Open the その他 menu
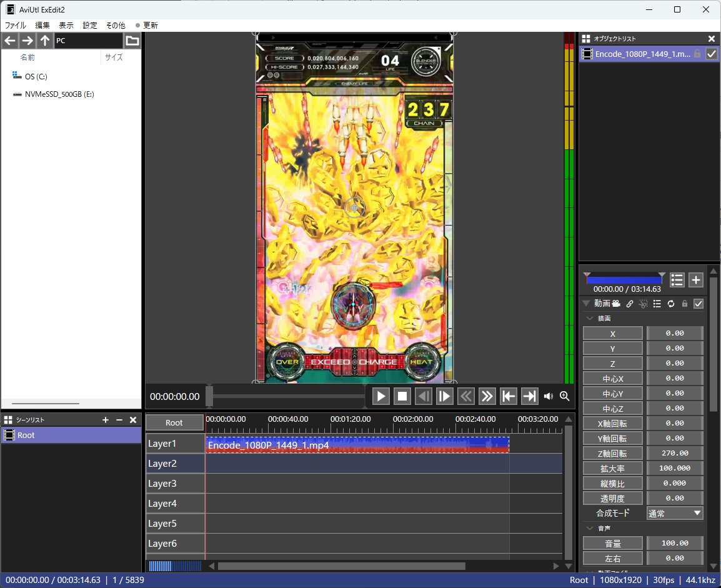 [x=116, y=25]
